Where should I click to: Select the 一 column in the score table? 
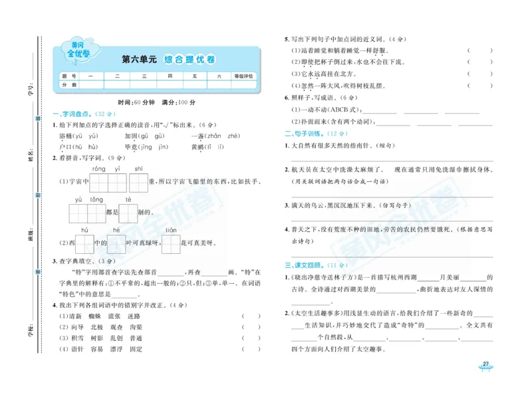pyautogui.click(x=90, y=76)
